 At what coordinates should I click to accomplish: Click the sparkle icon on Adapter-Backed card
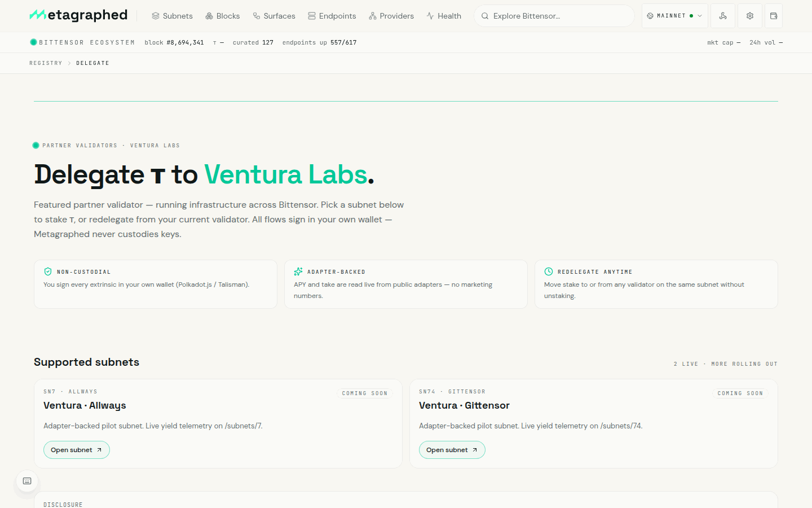[298, 271]
